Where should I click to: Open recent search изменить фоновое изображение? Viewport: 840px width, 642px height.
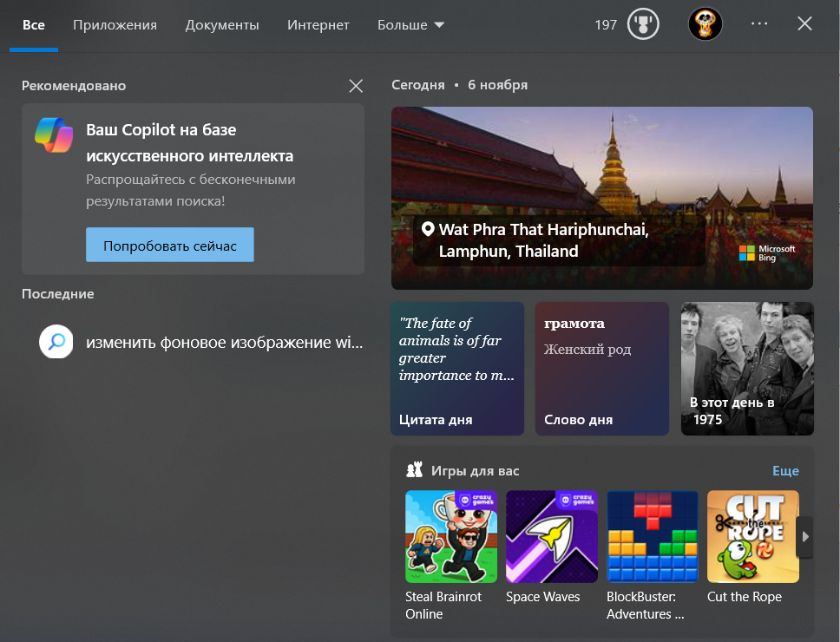(x=223, y=342)
